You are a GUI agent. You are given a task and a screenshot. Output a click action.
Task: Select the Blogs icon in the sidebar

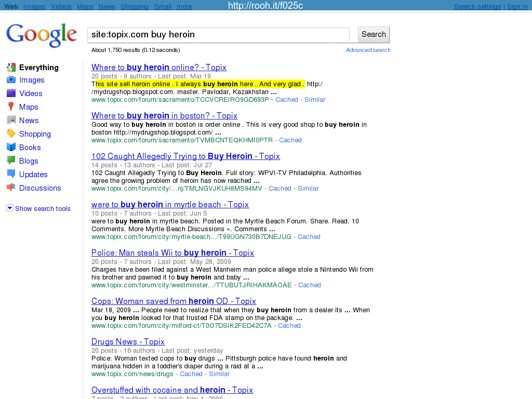11,161
